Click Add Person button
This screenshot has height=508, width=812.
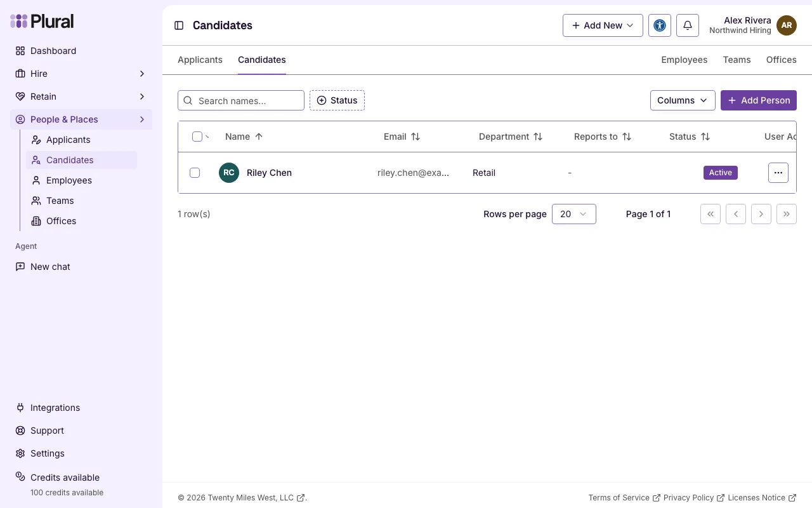point(759,100)
